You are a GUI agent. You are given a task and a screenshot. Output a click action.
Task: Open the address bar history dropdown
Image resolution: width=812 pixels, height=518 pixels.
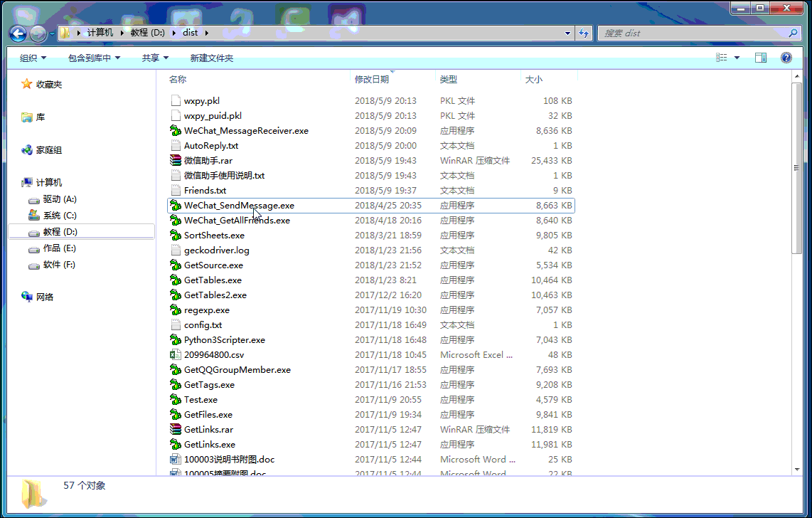567,33
